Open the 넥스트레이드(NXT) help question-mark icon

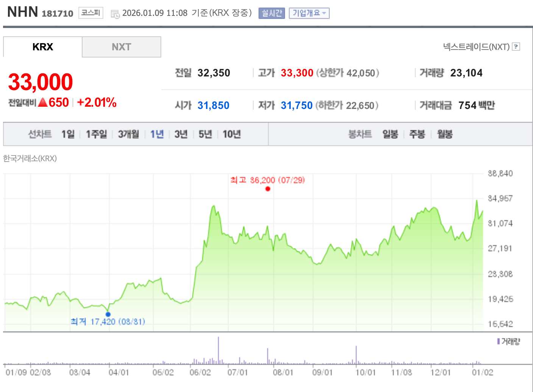[516, 47]
